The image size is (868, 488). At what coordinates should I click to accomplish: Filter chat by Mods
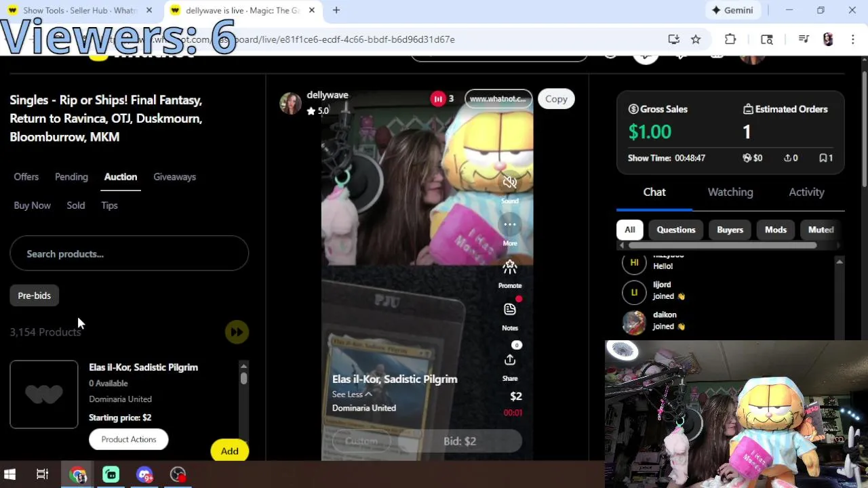[776, 230]
